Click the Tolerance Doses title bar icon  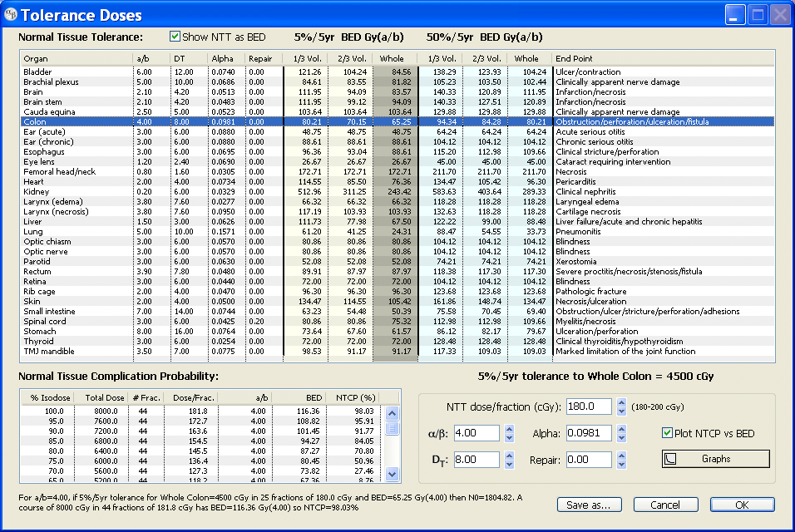pos(10,14)
